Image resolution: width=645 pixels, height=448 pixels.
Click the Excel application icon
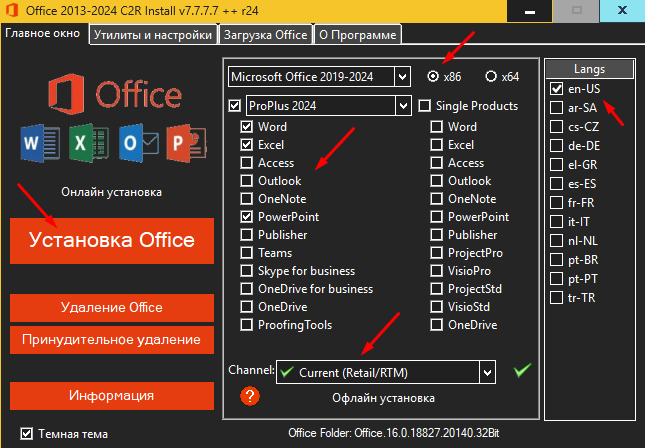[x=89, y=143]
